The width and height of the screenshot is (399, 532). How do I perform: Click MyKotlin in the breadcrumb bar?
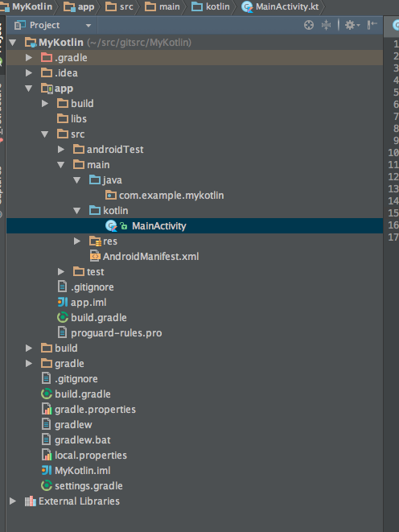tap(32, 6)
